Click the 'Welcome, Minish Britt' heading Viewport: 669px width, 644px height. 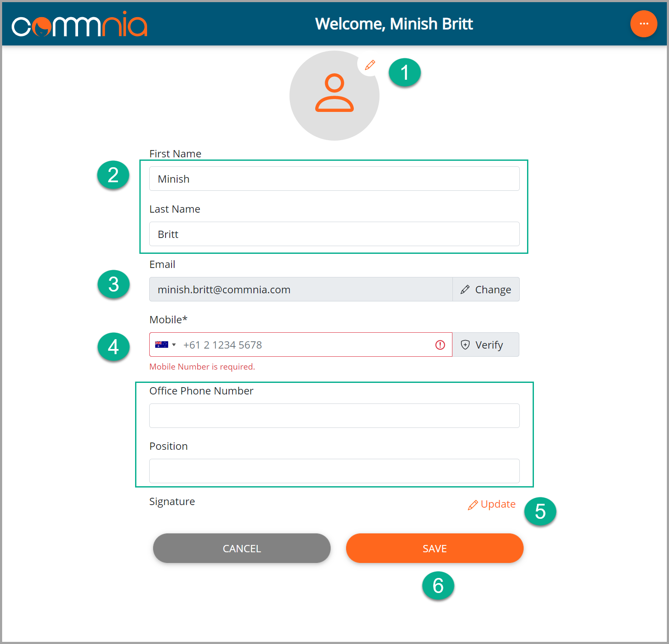pyautogui.click(x=394, y=24)
